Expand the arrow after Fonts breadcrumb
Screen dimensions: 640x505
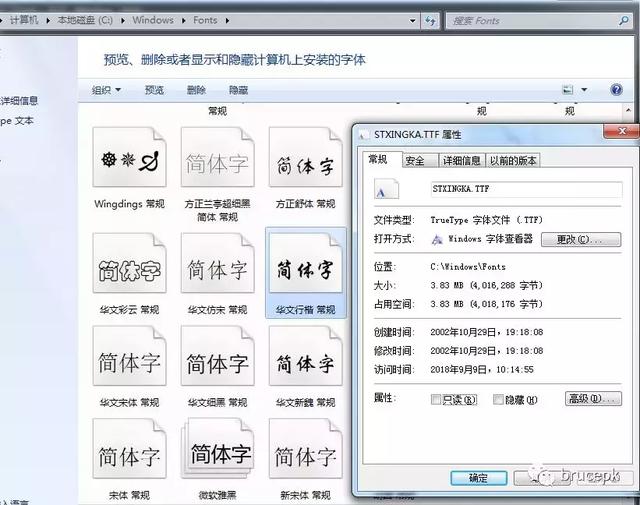(x=227, y=20)
